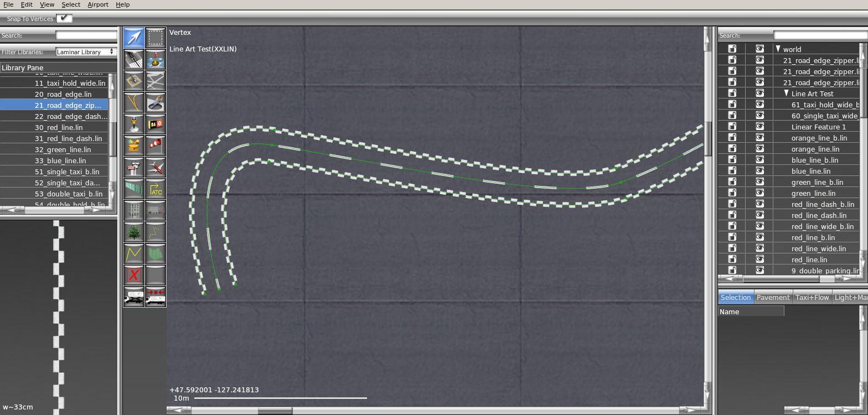The height and width of the screenshot is (415, 868).
Task: Open the Edit menu
Action: [27, 4]
